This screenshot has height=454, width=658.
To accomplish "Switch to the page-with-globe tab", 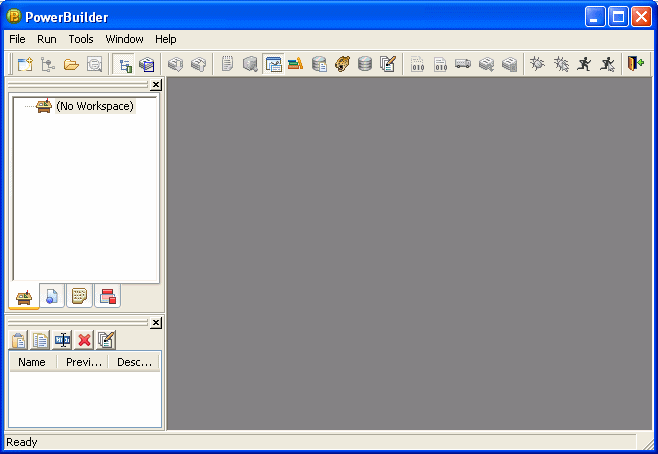I will click(52, 296).
